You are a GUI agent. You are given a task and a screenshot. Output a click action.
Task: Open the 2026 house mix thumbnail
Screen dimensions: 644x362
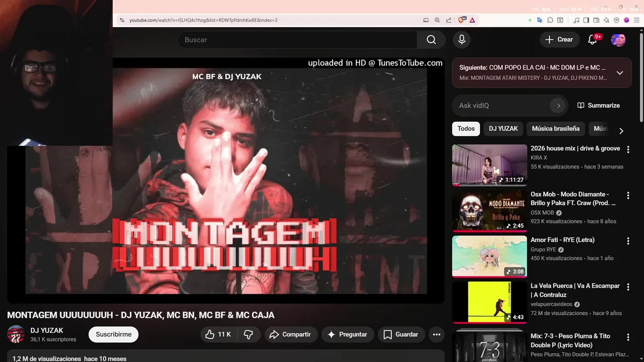tap(490, 165)
